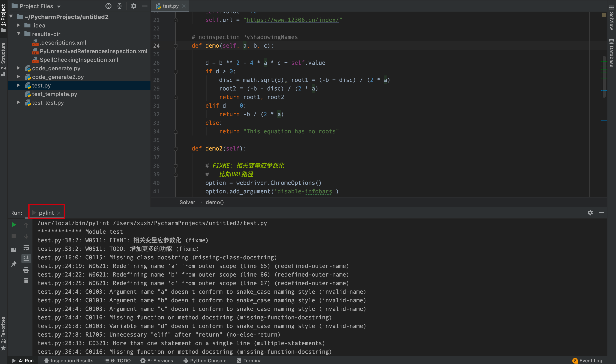Open Run panel settings gear
The height and width of the screenshot is (364, 616).
pyautogui.click(x=590, y=213)
